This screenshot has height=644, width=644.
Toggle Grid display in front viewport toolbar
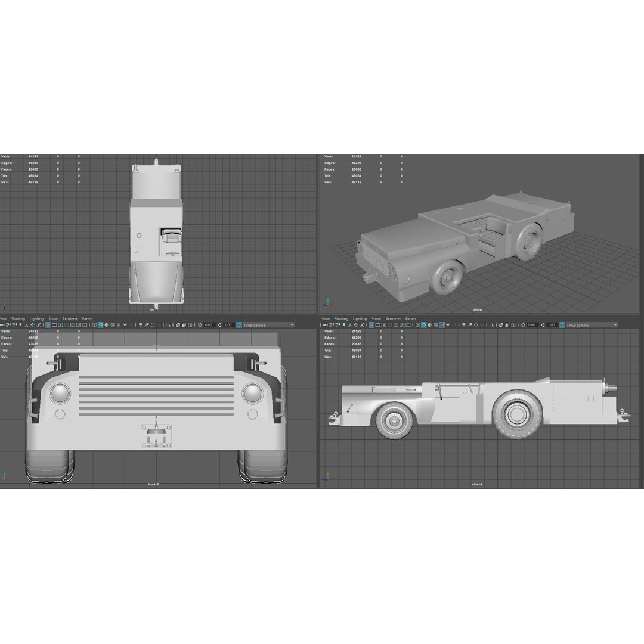pyautogui.click(x=48, y=325)
